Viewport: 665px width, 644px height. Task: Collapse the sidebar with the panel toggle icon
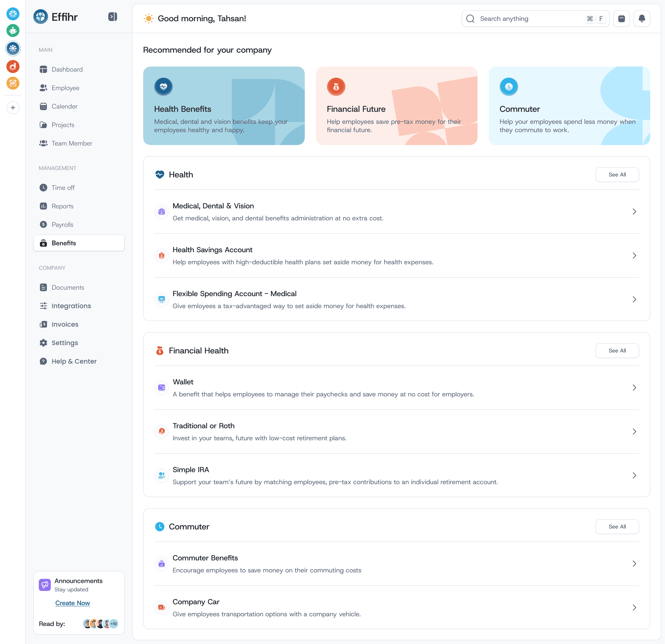tap(113, 17)
